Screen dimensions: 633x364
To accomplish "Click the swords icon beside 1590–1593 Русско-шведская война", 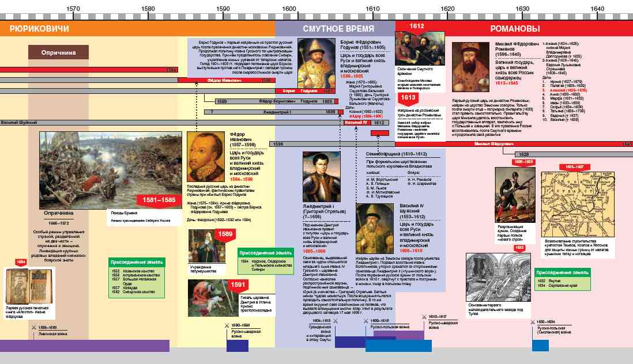I will coord(226,326).
